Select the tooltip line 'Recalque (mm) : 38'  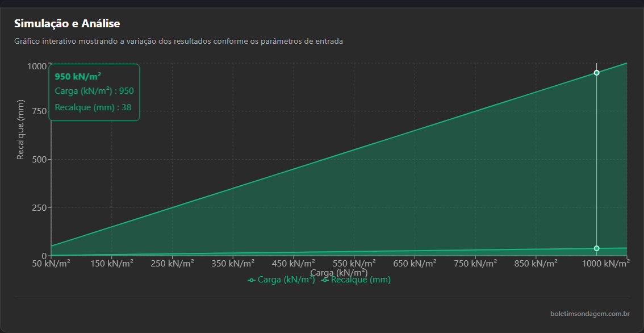pyautogui.click(x=93, y=108)
